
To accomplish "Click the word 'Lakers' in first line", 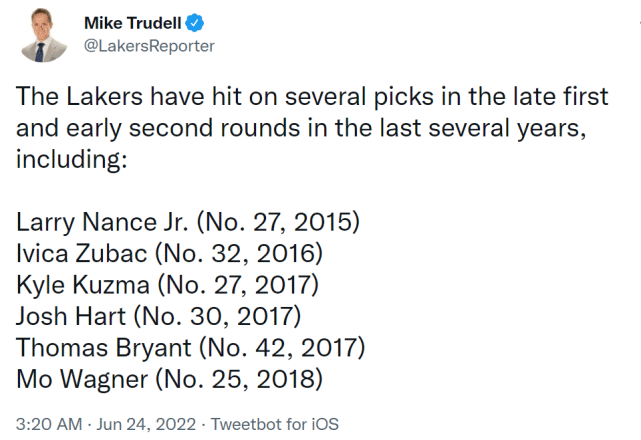I will pyautogui.click(x=105, y=97).
